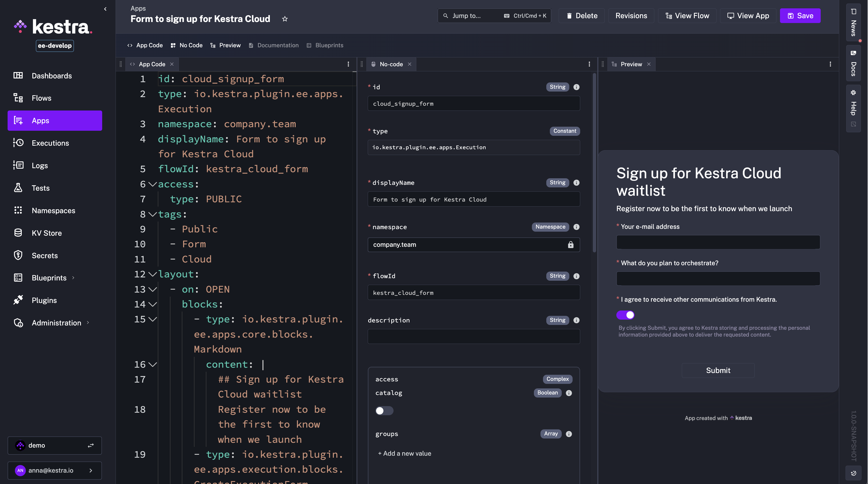Open the App Code panel options menu
The height and width of the screenshot is (484, 868).
[x=349, y=64]
